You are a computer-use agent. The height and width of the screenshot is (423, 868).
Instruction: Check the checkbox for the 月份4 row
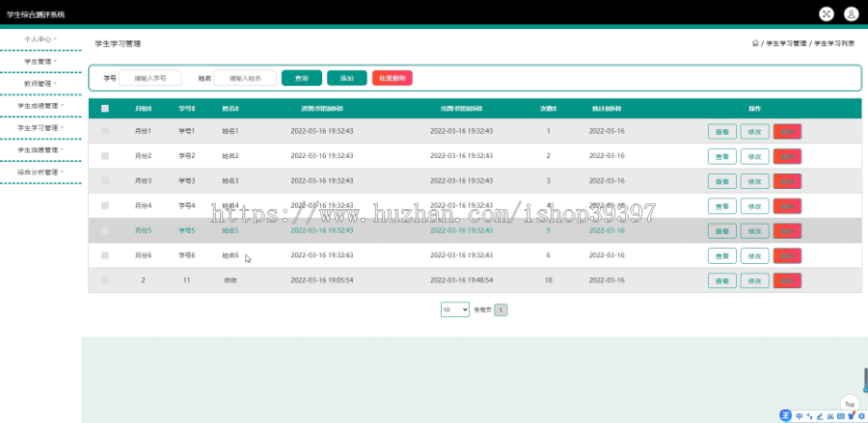[x=105, y=205]
